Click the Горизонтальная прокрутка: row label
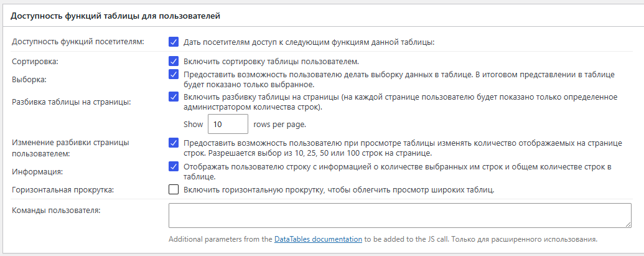Image resolution: width=644 pixels, height=256 pixels. point(62,190)
